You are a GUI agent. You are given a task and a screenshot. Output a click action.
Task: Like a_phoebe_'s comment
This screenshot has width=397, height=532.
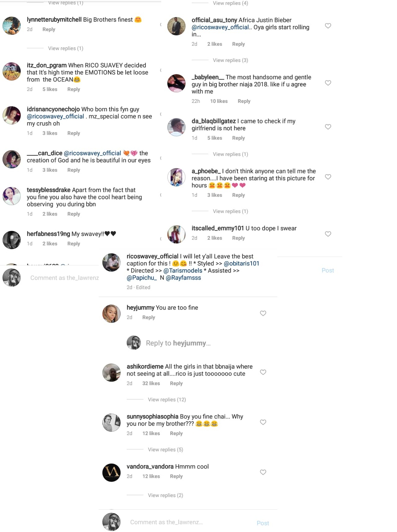pyautogui.click(x=328, y=177)
